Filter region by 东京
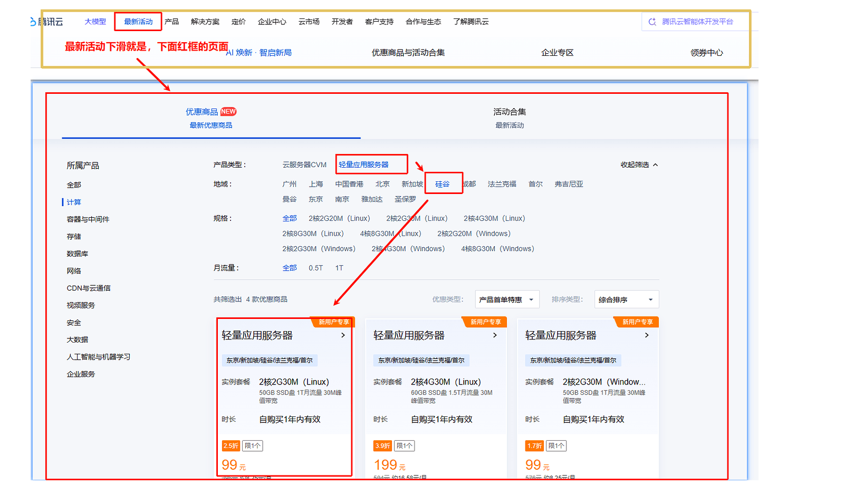The height and width of the screenshot is (504, 844). 316,199
